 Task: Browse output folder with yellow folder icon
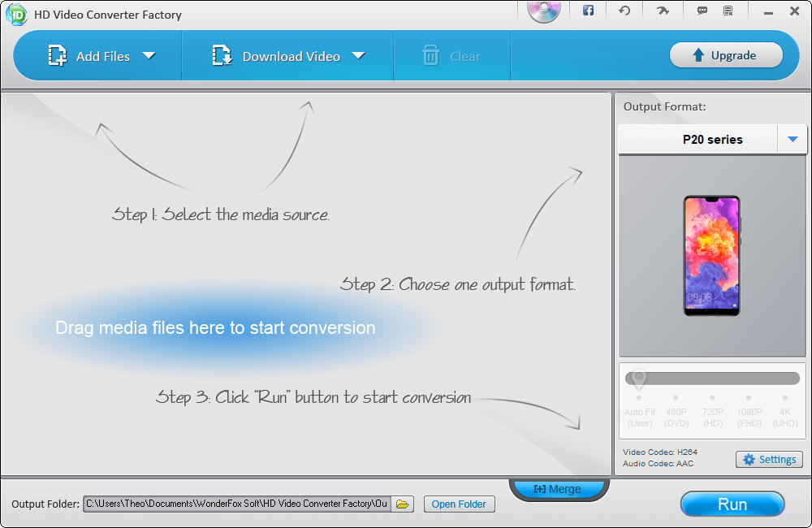pos(403,504)
